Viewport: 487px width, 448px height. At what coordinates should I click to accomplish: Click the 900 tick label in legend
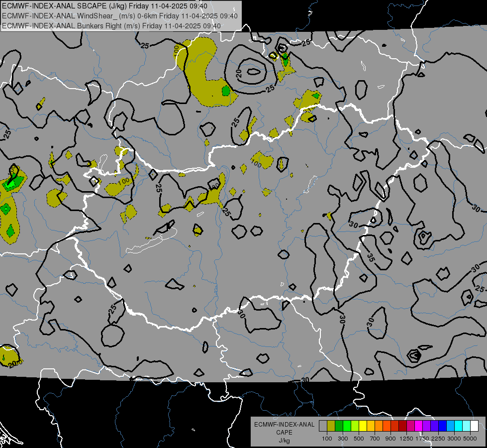(390, 439)
